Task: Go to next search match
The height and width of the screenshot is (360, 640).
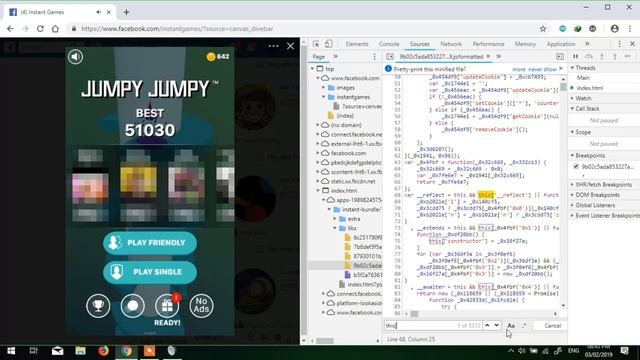Action: coord(496,325)
